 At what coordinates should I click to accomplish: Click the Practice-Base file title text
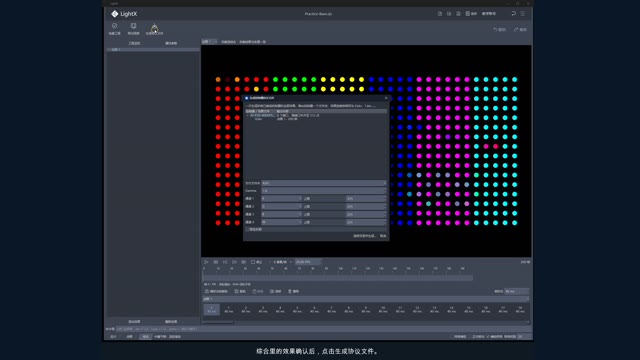tap(318, 14)
